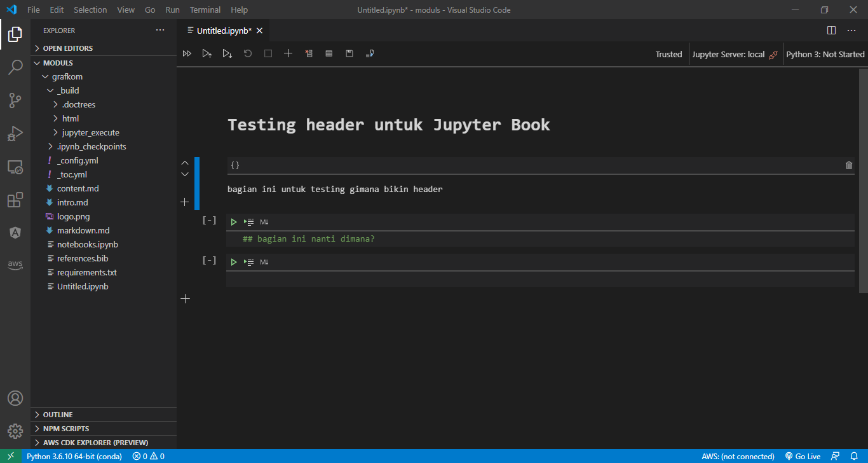
Task: Collapse the 'bagian ini nanti dimana?' cell with [-]
Action: [x=209, y=221]
